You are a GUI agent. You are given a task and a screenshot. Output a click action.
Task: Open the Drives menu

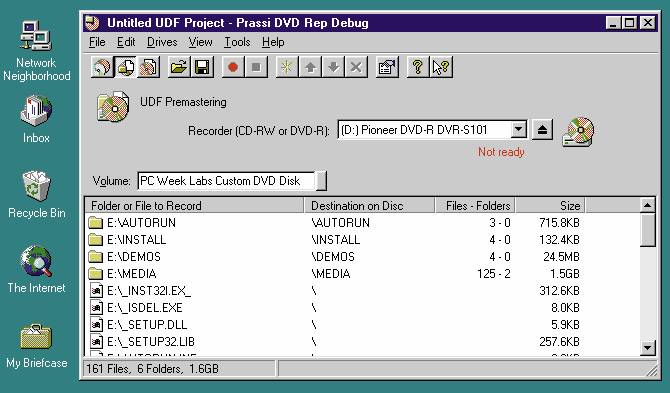162,42
